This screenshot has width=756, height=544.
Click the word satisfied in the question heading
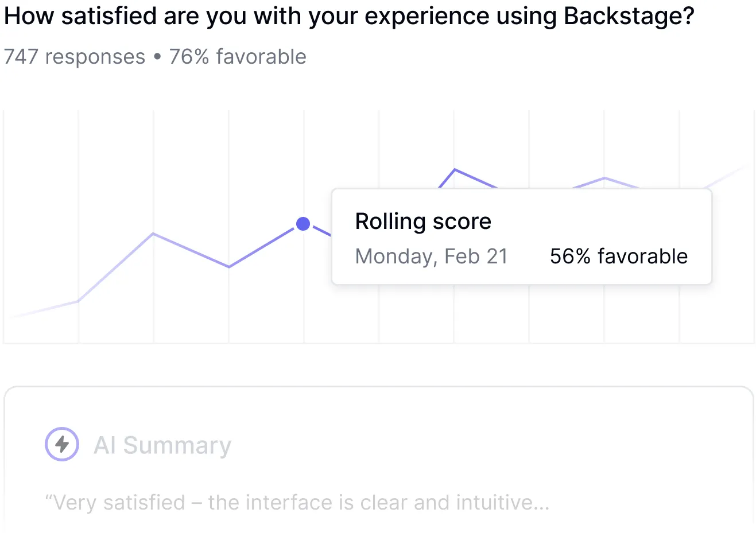(x=108, y=16)
